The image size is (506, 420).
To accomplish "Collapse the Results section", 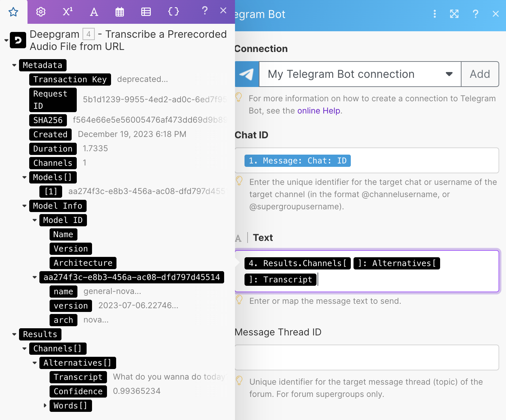I will (14, 334).
